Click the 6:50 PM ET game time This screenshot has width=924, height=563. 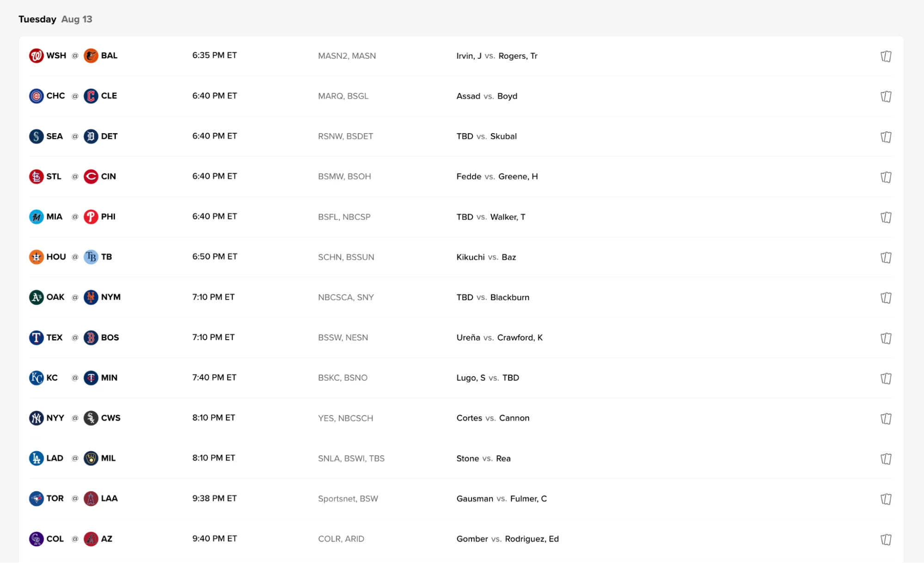pos(215,257)
